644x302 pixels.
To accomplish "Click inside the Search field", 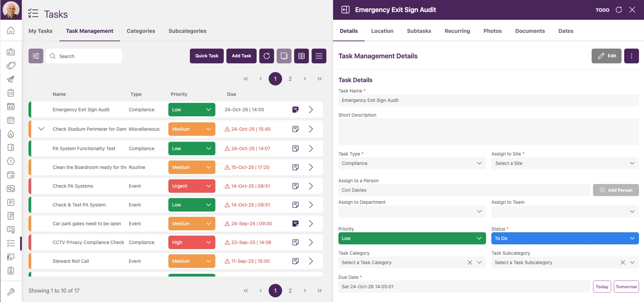I will (x=84, y=56).
